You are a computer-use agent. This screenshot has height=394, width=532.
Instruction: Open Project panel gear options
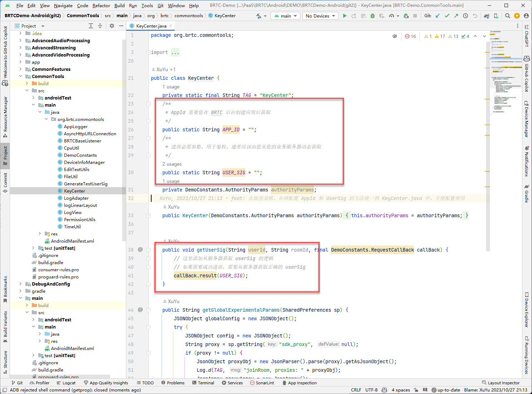point(112,26)
